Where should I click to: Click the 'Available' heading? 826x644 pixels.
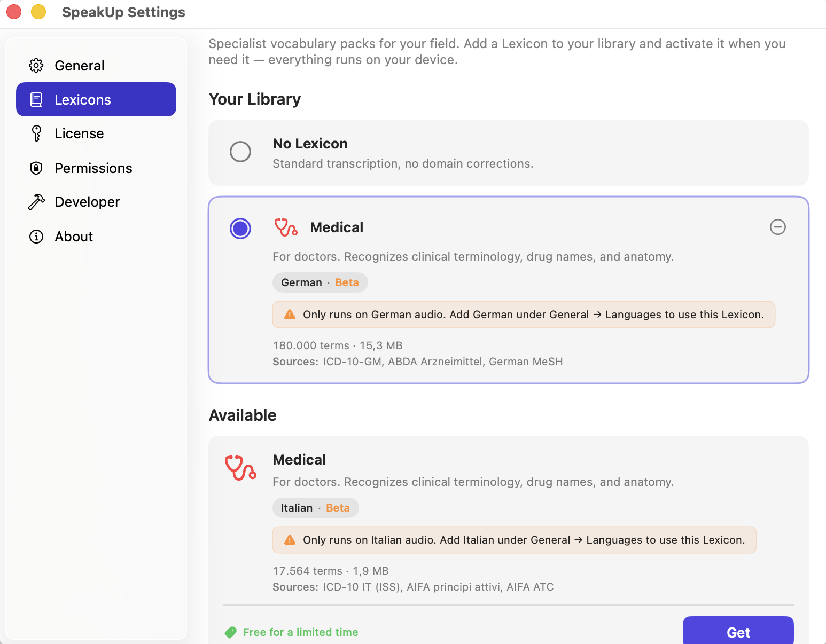click(243, 415)
